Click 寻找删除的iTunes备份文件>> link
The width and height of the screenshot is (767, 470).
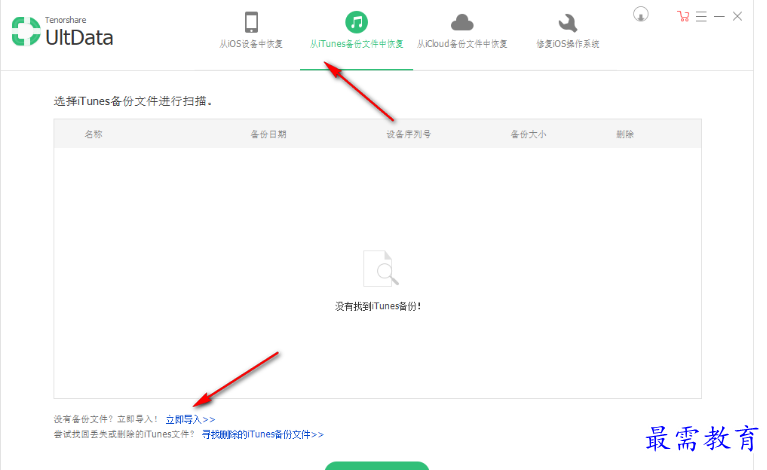(x=263, y=434)
